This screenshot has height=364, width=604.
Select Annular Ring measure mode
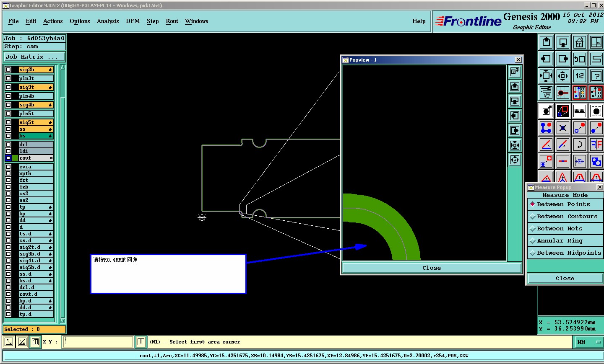click(565, 241)
